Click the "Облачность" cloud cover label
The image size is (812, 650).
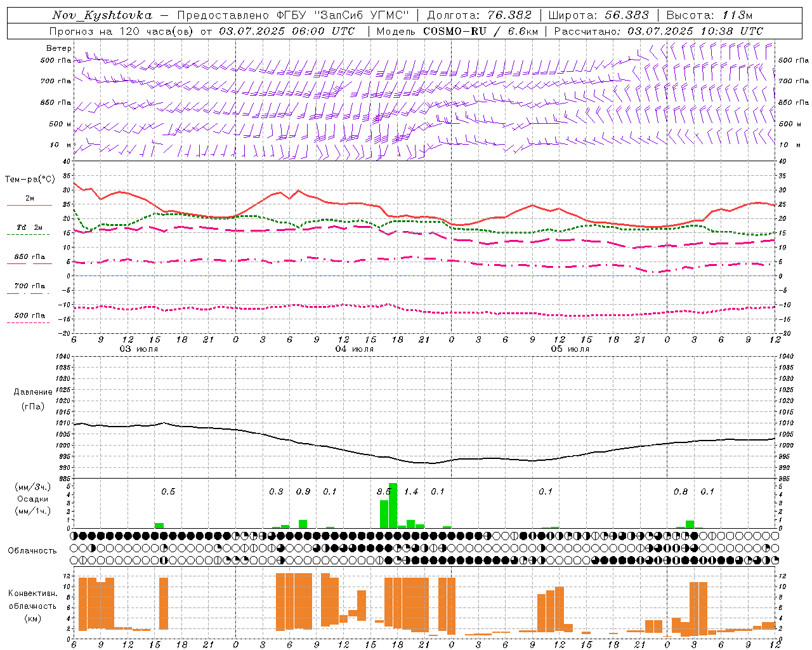click(32, 551)
